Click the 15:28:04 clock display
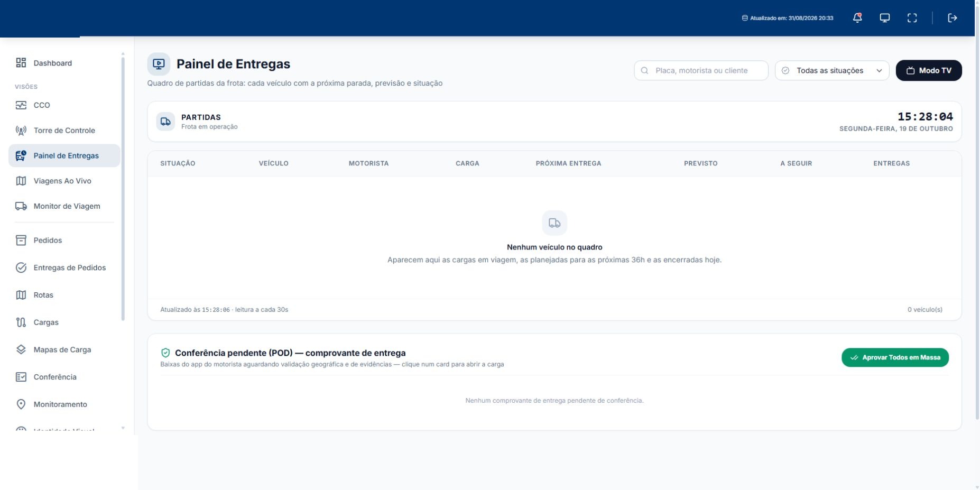This screenshot has height=490, width=980. point(925,116)
